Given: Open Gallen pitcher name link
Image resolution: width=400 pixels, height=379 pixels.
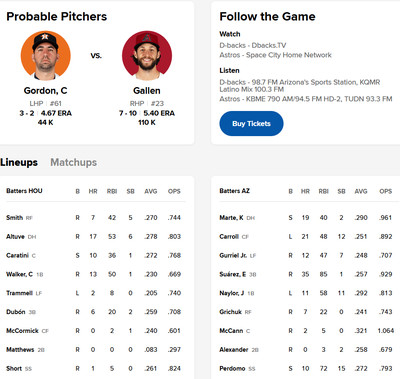Looking at the screenshot, I should [147, 91].
